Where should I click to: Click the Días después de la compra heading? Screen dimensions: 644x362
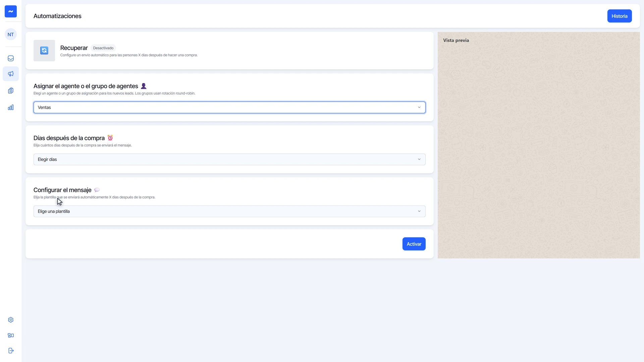click(x=69, y=138)
